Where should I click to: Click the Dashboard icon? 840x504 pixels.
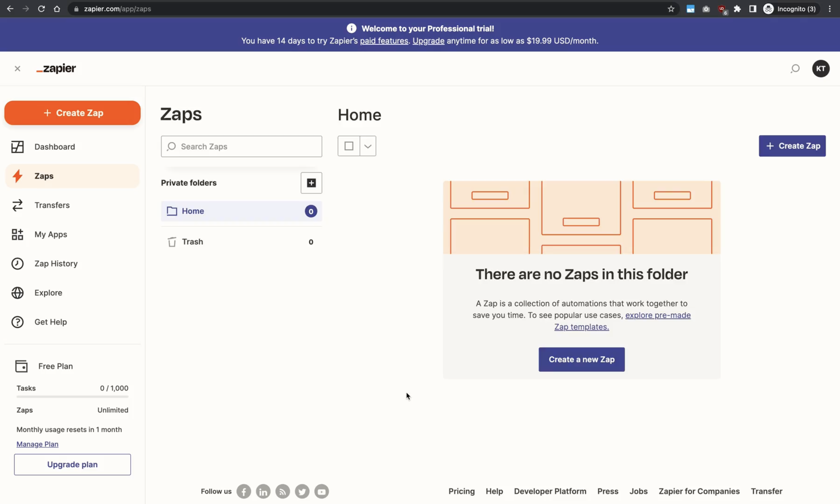point(17,147)
